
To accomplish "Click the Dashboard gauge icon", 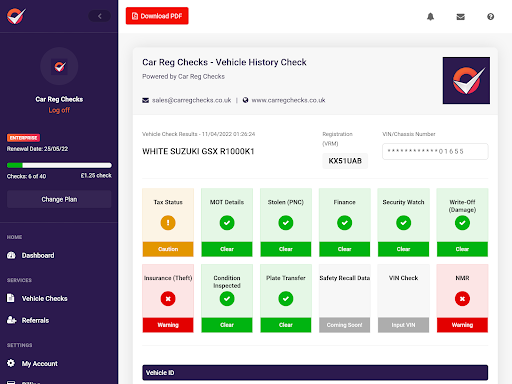I will [11, 255].
